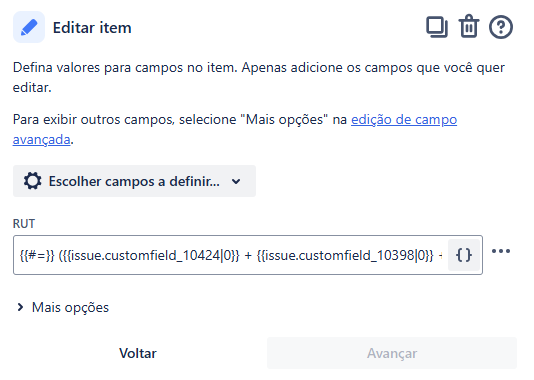This screenshot has height=380, width=534.
Task: Click the Defina valores para campos description
Action: point(259,77)
